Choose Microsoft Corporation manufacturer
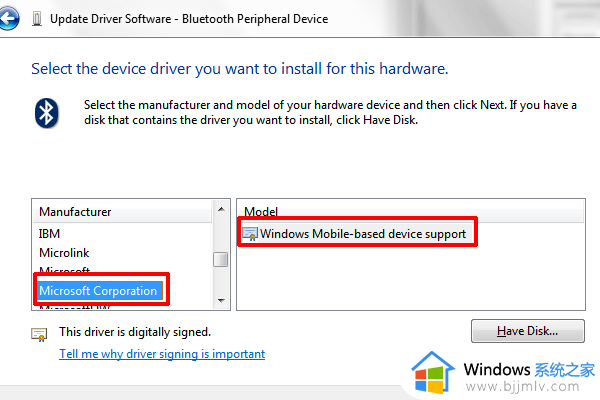The width and height of the screenshot is (600, 400). (x=100, y=291)
